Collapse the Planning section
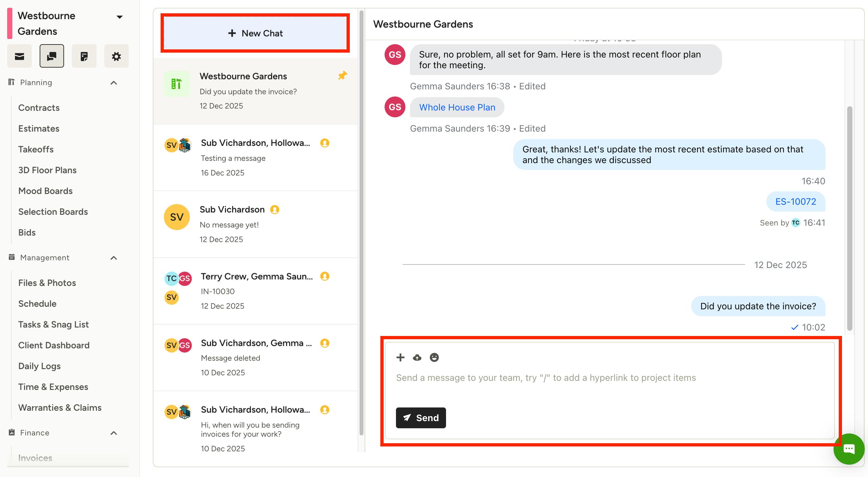This screenshot has width=868, height=477. 114,83
